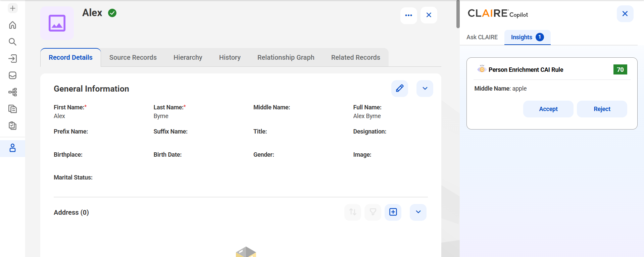Add a new Address entry
Viewport: 644px width, 257px height.
tap(393, 212)
